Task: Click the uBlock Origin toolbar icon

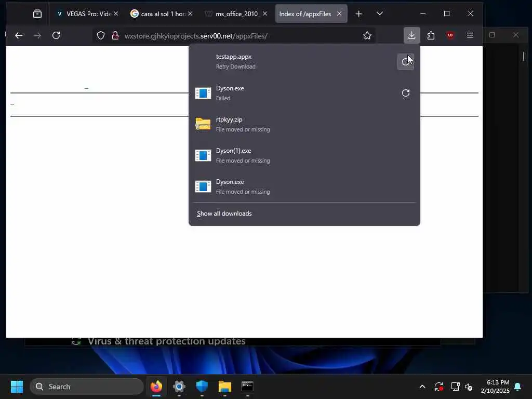Action: tap(450, 35)
